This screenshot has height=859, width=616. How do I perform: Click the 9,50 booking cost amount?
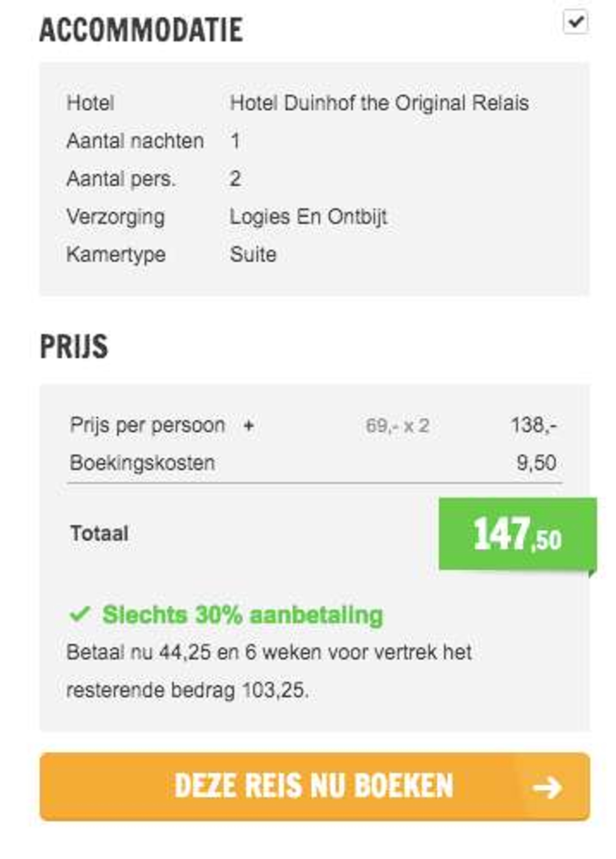(x=536, y=463)
